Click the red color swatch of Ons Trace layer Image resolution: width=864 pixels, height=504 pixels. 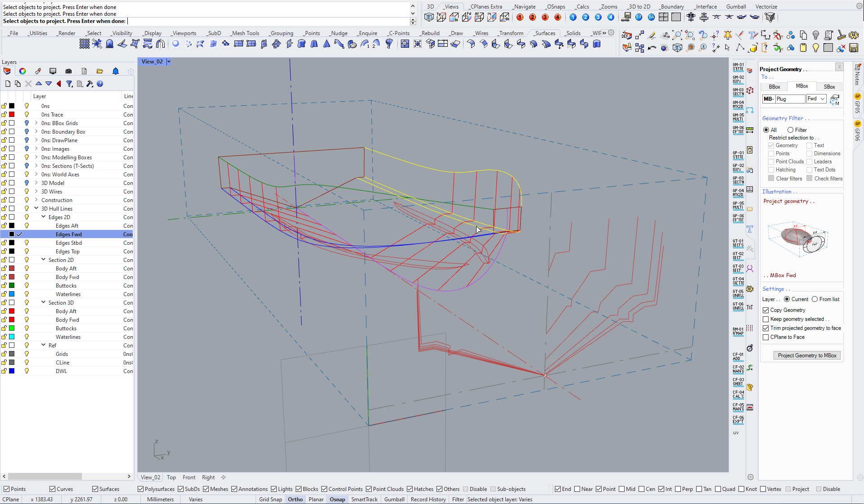(12, 115)
